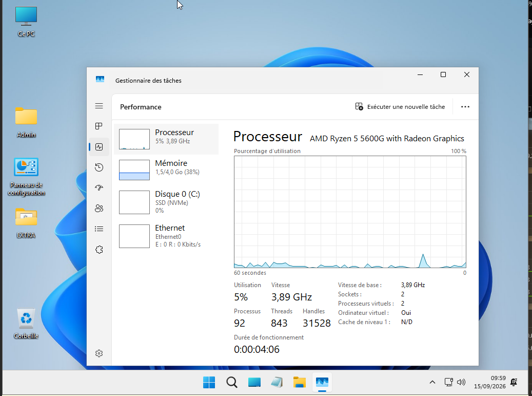
Task: Open the three-dot more options menu
Action: [x=465, y=107]
